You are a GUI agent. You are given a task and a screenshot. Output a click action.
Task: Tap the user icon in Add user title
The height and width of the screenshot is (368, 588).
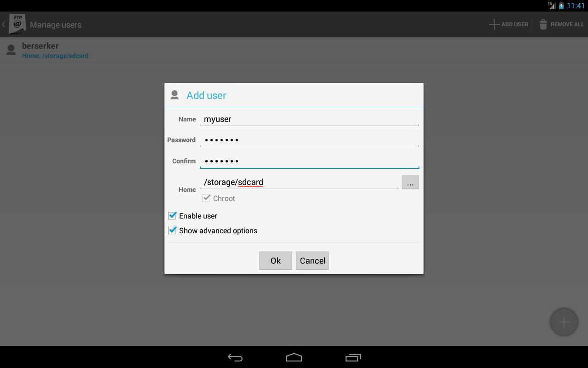(175, 95)
